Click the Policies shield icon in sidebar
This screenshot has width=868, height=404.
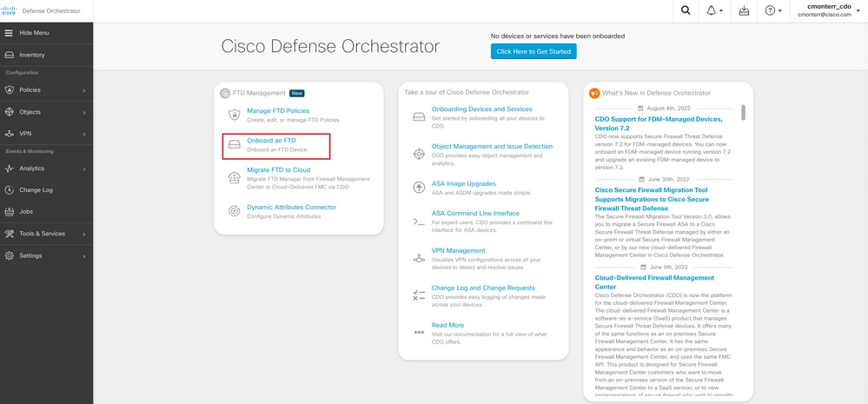tap(9, 89)
